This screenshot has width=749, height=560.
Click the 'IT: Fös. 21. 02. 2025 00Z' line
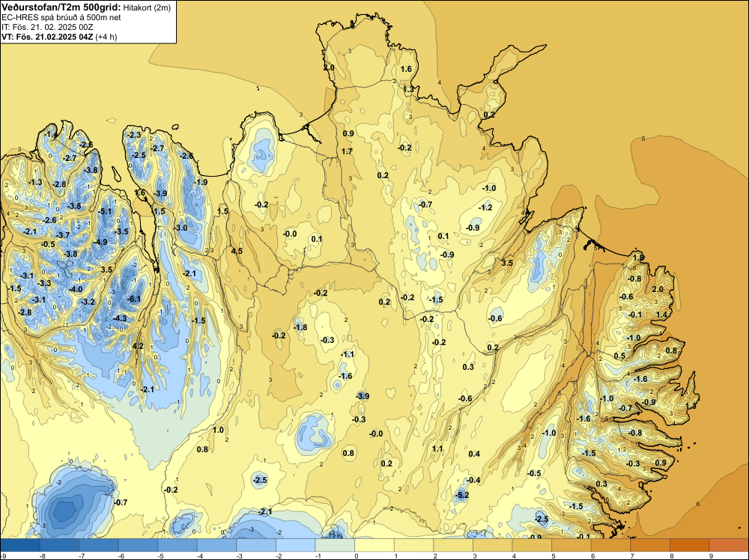46,27
